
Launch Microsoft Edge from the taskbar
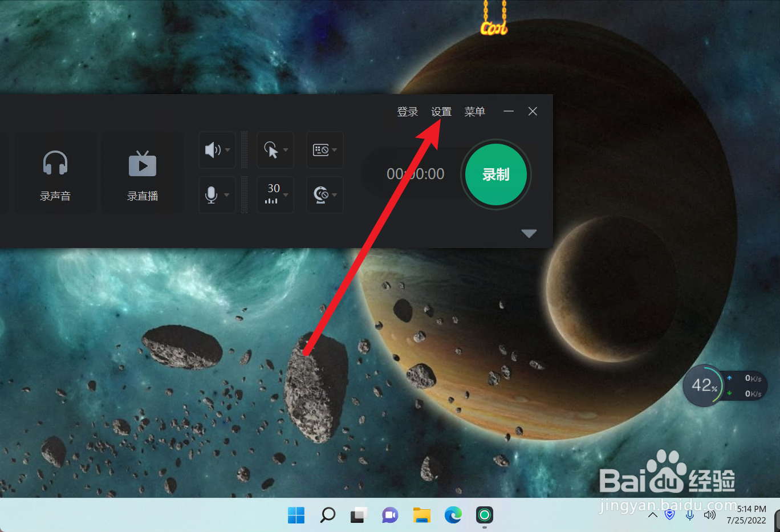(453, 515)
